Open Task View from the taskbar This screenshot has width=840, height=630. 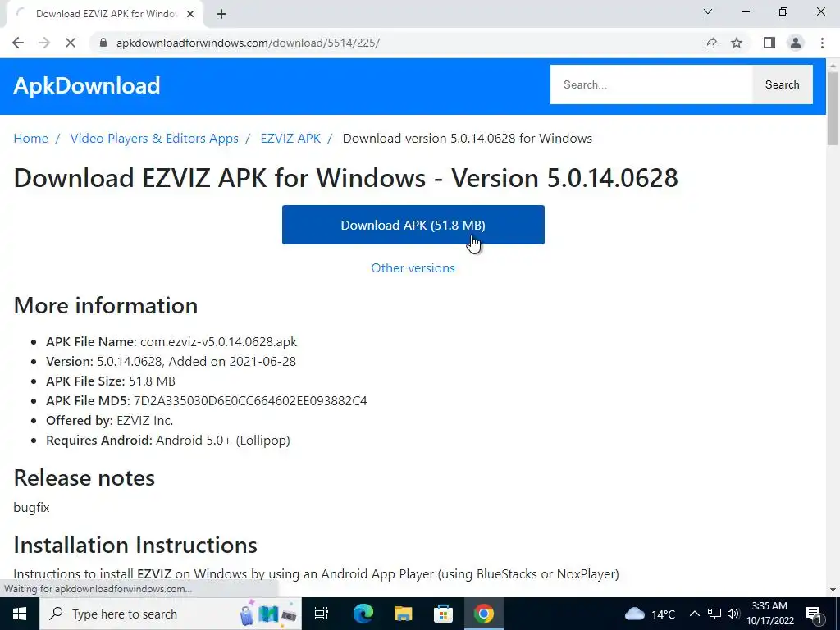pyautogui.click(x=322, y=614)
